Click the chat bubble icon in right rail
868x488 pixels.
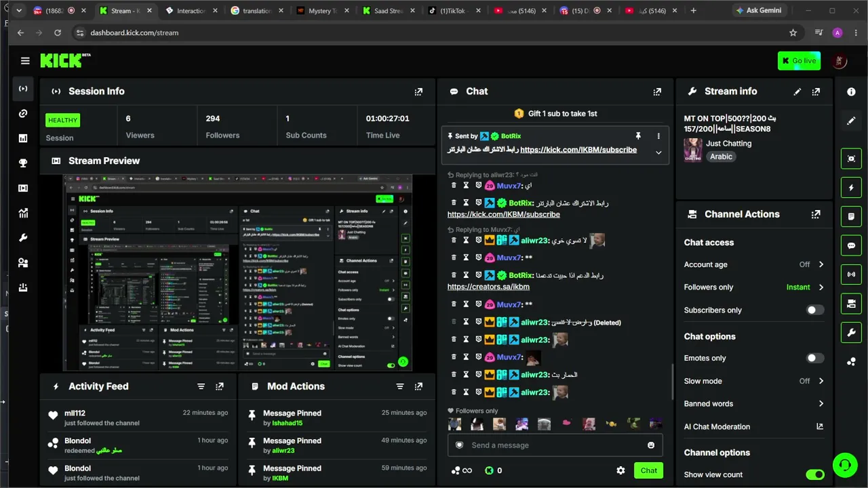pos(851,245)
